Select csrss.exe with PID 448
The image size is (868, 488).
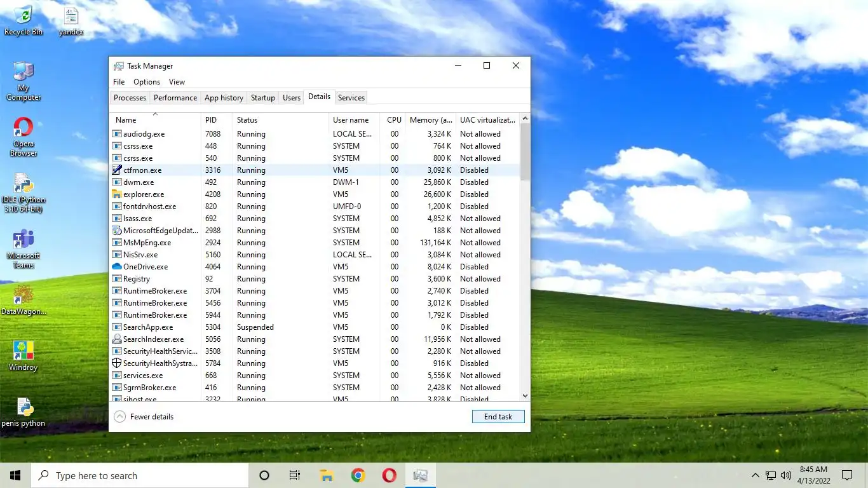tap(315, 146)
